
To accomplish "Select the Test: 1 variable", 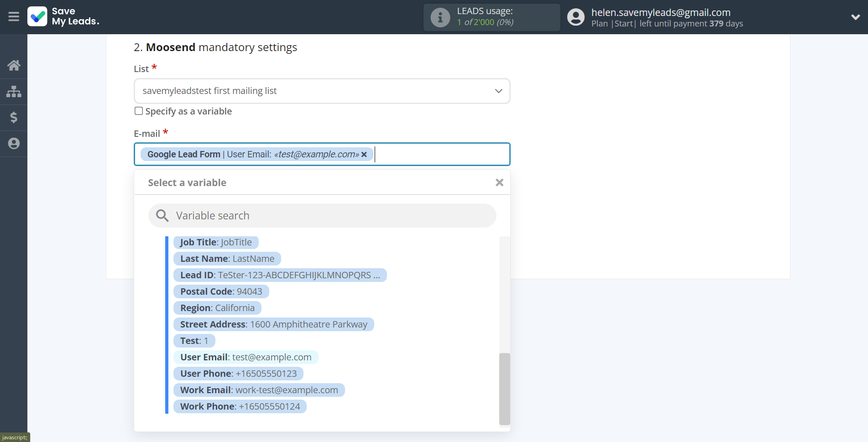I will pos(194,341).
